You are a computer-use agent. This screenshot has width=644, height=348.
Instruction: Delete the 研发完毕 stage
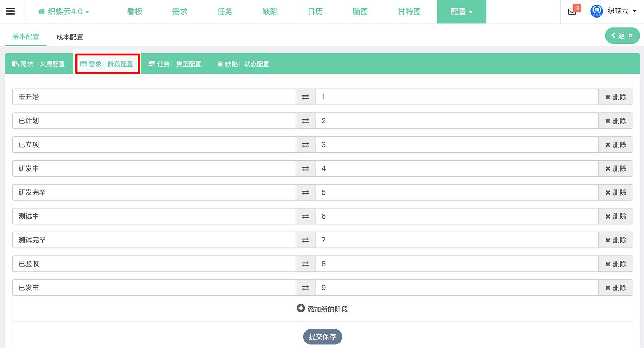pyautogui.click(x=615, y=192)
